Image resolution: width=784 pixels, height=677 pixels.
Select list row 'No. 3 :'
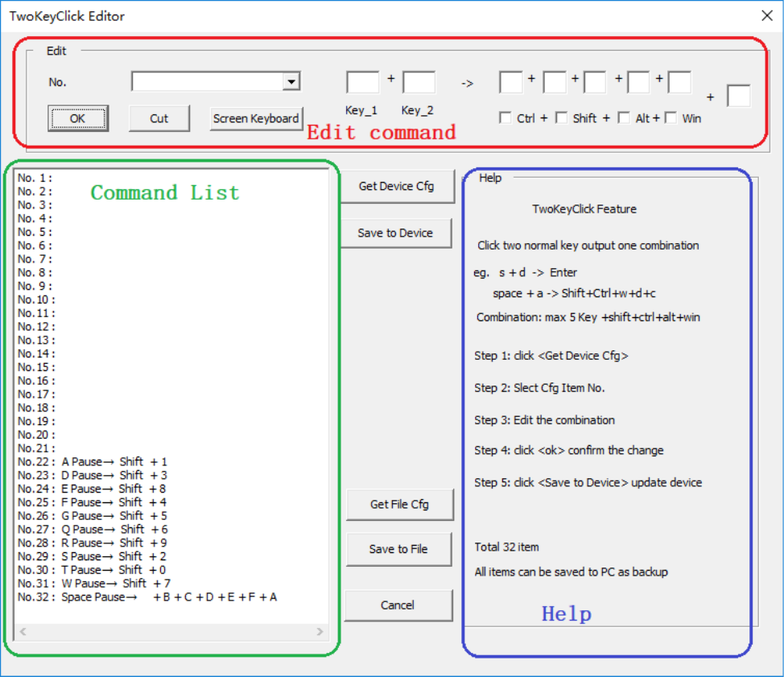[171, 205]
